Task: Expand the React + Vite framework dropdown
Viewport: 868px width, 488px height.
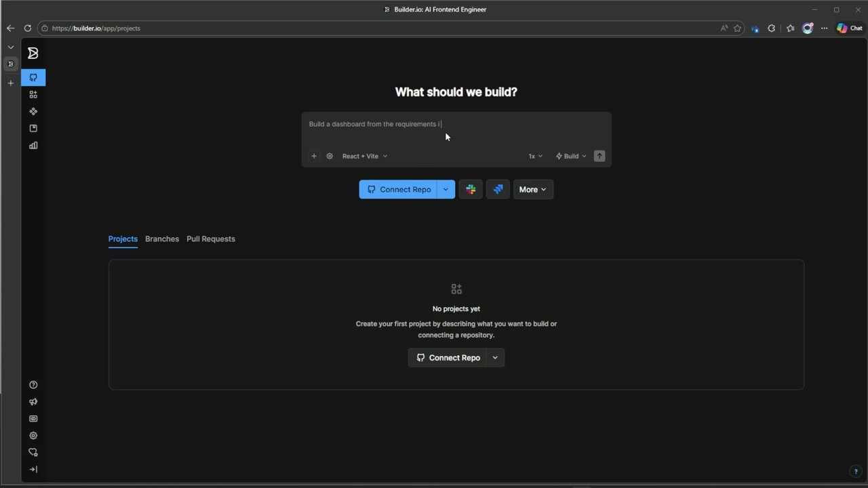Action: click(x=365, y=156)
